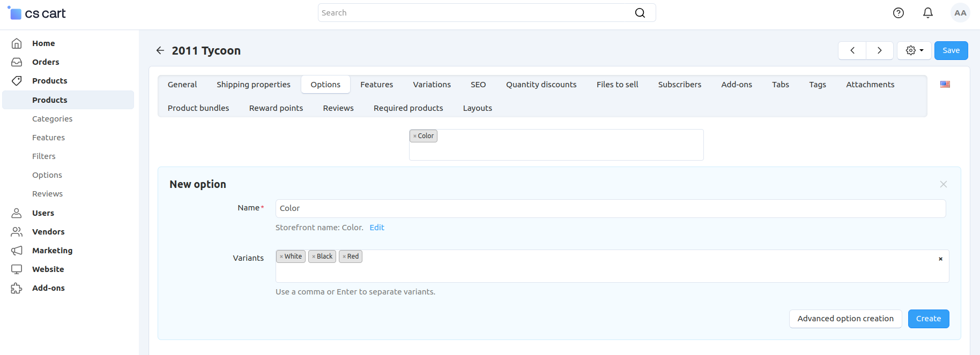Click the option Name input field

[x=611, y=208]
